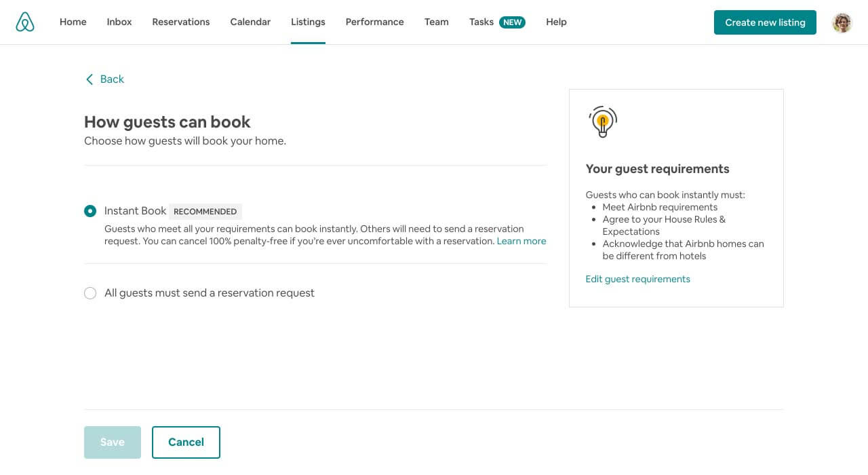Open the Calendar section
This screenshot has height=475, width=868.
[x=250, y=22]
